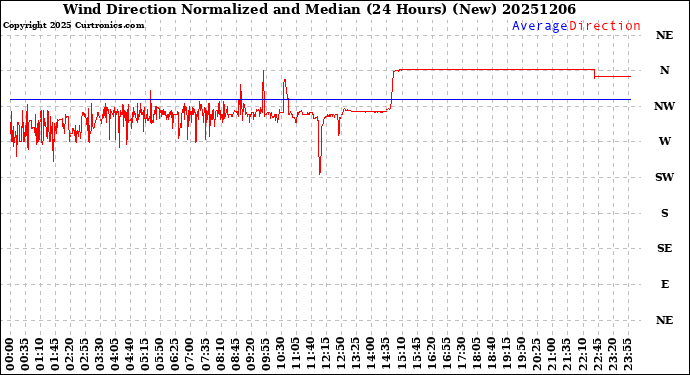Click the red 'Direction' legend label

(605, 26)
